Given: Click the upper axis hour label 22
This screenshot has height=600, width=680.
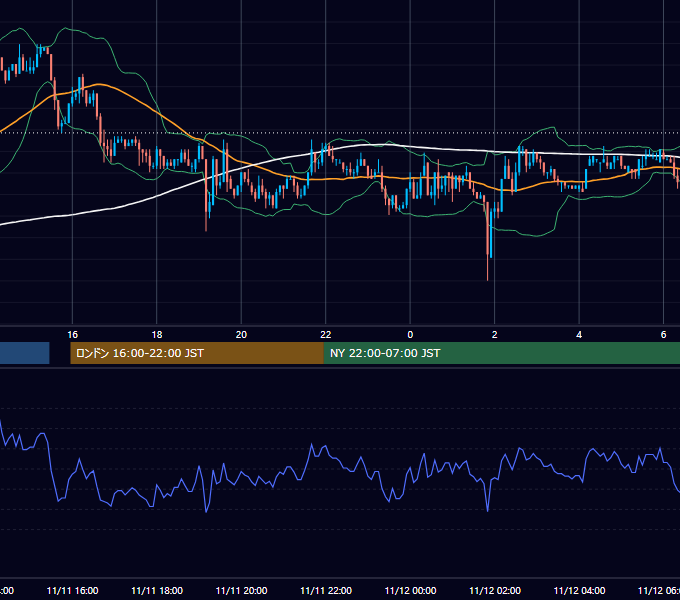Looking at the screenshot, I should coord(326,335).
